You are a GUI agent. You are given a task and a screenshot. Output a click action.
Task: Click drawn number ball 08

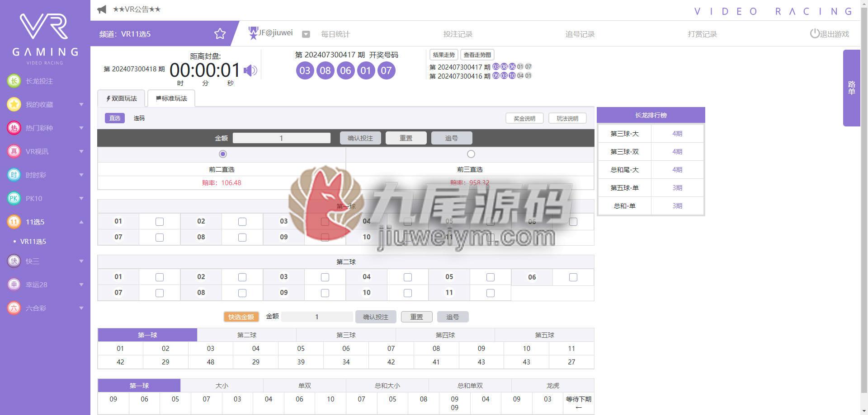[x=325, y=70]
